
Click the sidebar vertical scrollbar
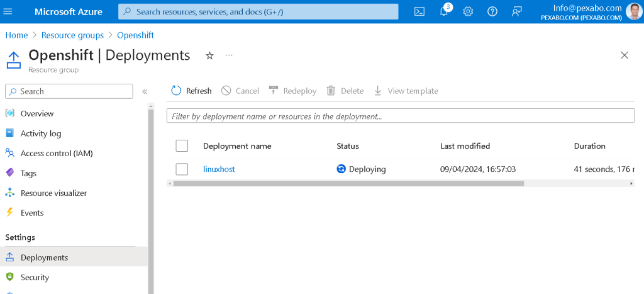pyautogui.click(x=151, y=201)
